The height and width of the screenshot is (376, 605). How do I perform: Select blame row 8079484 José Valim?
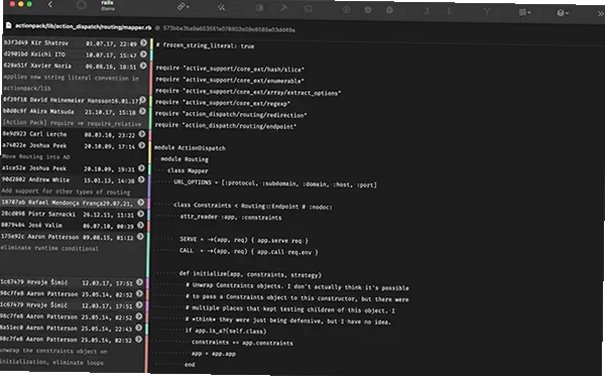[73, 225]
